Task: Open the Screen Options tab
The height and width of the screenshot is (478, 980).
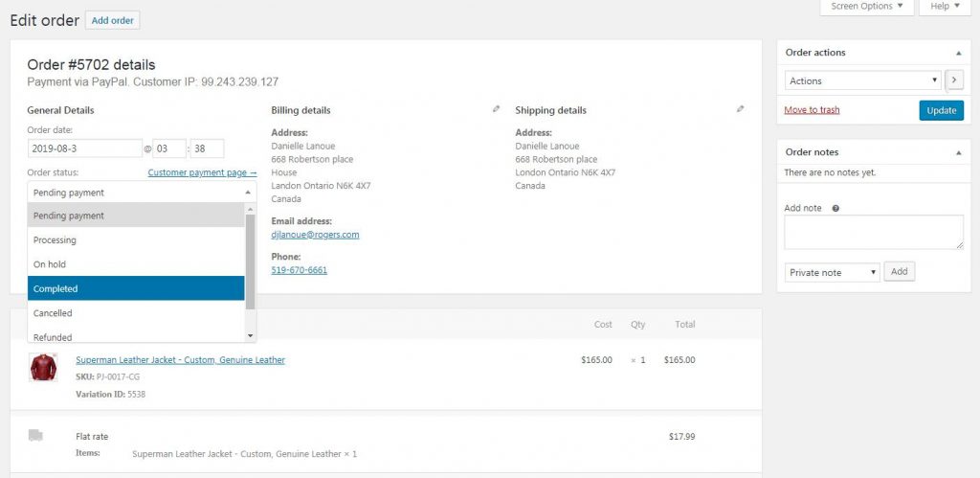Action: tap(866, 7)
